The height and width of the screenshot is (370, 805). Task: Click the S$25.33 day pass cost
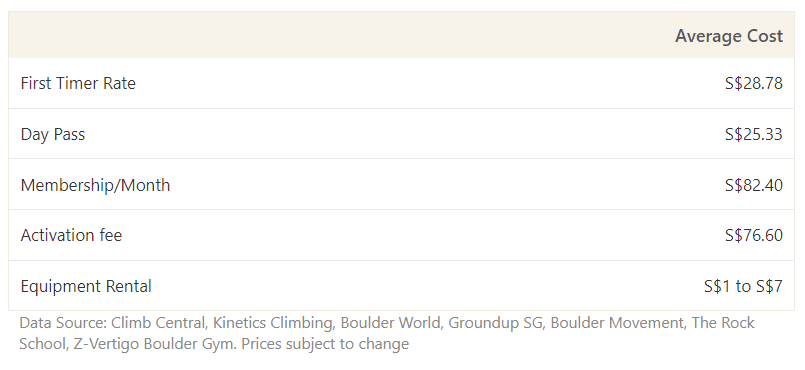point(754,134)
